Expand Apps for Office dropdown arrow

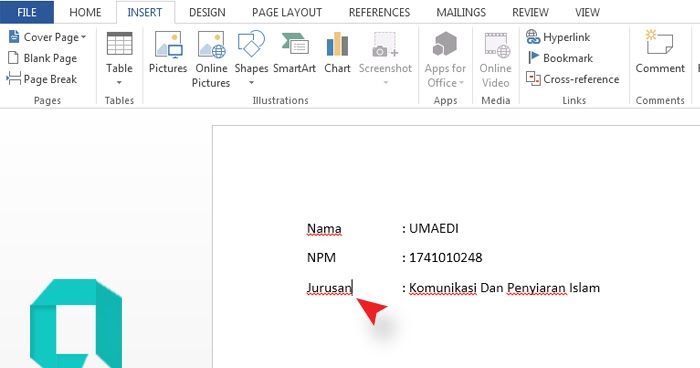pos(462,83)
